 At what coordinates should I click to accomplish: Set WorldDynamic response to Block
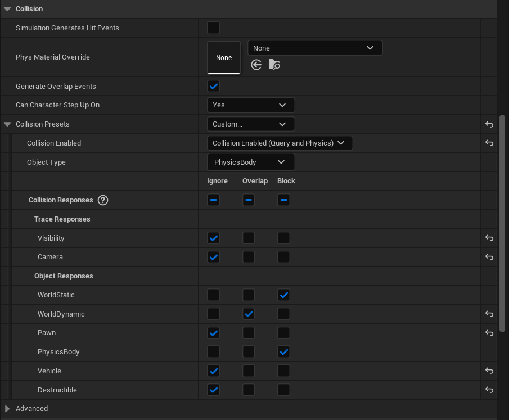point(283,314)
